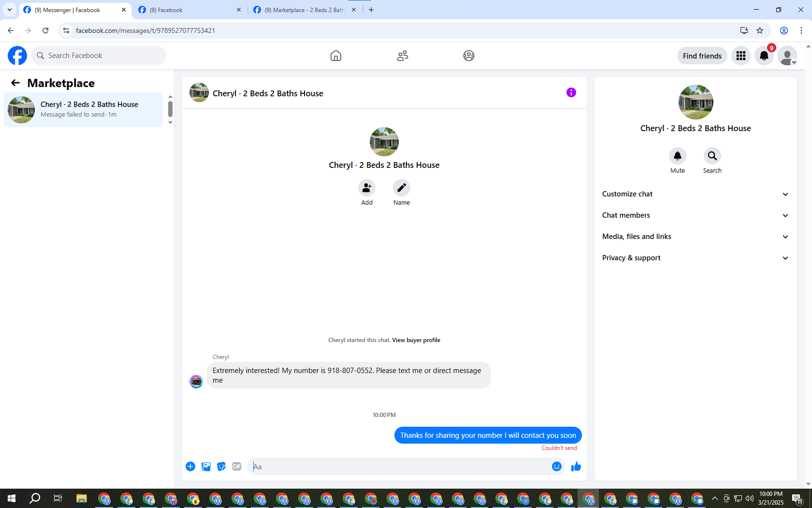Mute the conversation bell icon
Screen dimensions: 812x508
[678, 156]
